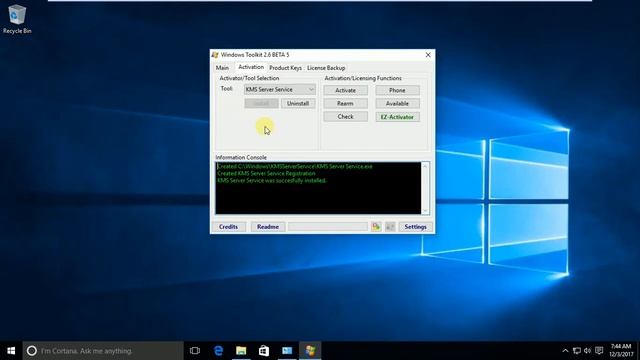Click the progress bar in the toolkit footer
Image resolution: width=640 pixels, height=360 pixels.
(328, 227)
